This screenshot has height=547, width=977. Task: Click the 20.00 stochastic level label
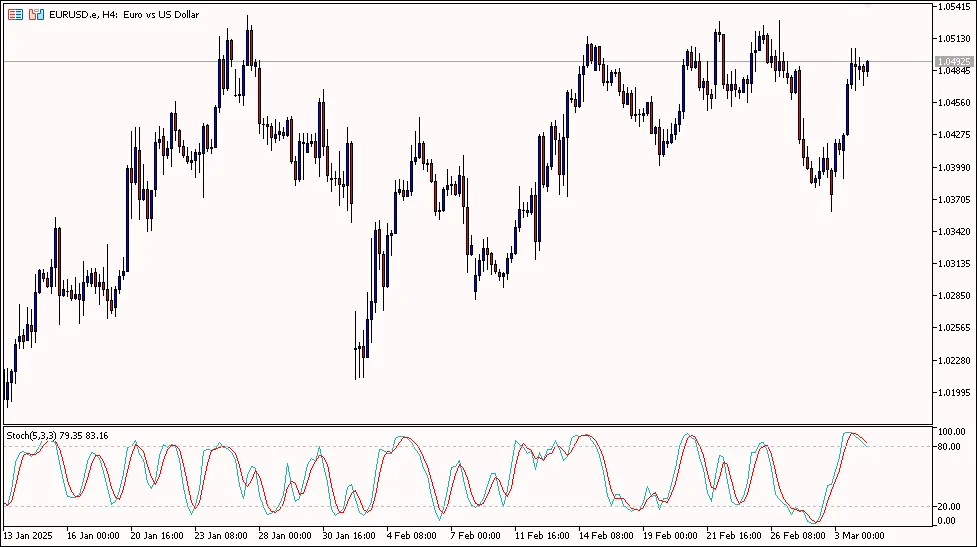click(x=949, y=507)
